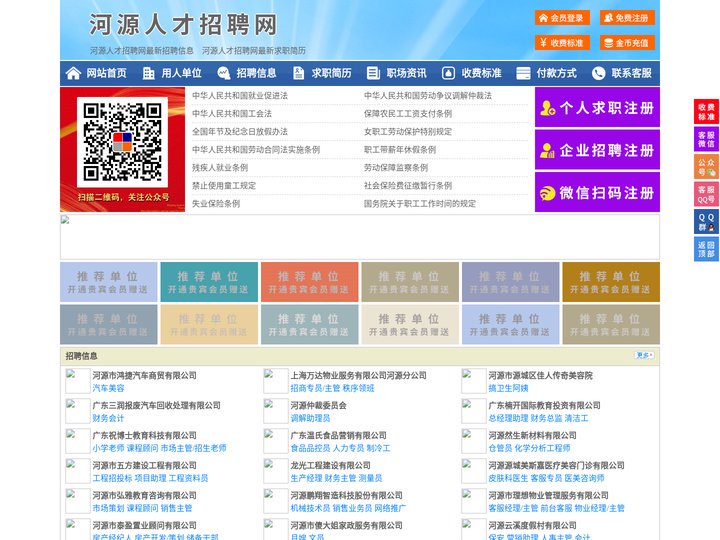Open 职工带薪年休假条例 link
The width and height of the screenshot is (720, 540).
coord(400,149)
